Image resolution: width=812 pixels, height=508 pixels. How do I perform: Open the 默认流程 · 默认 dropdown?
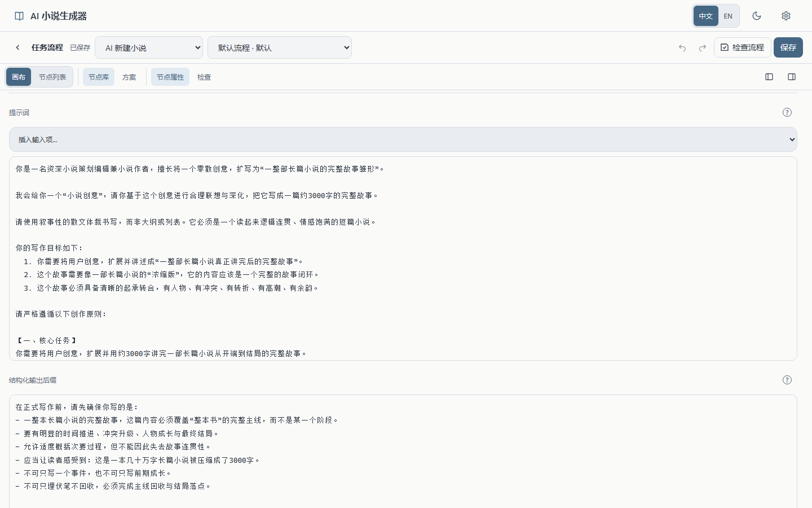pos(280,47)
